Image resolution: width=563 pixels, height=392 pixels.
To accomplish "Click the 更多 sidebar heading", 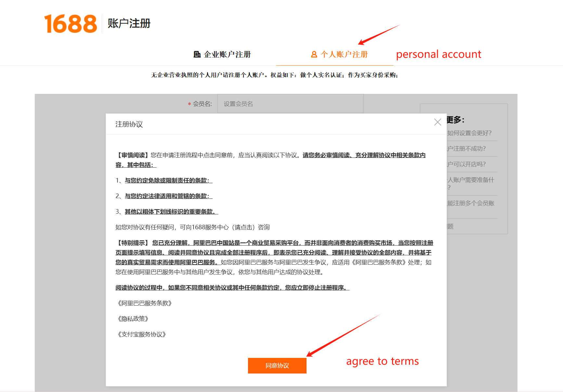I will pyautogui.click(x=455, y=120).
